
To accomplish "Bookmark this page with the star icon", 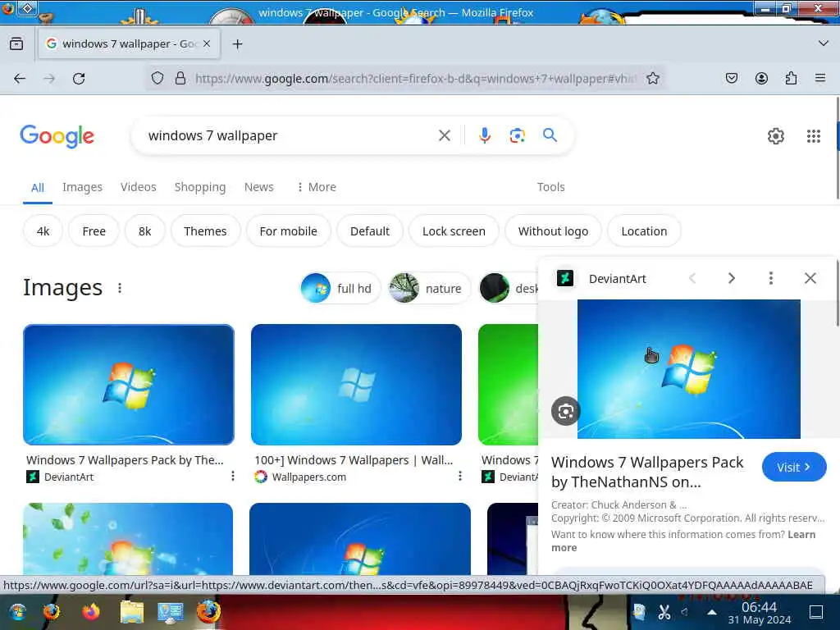I will (652, 78).
